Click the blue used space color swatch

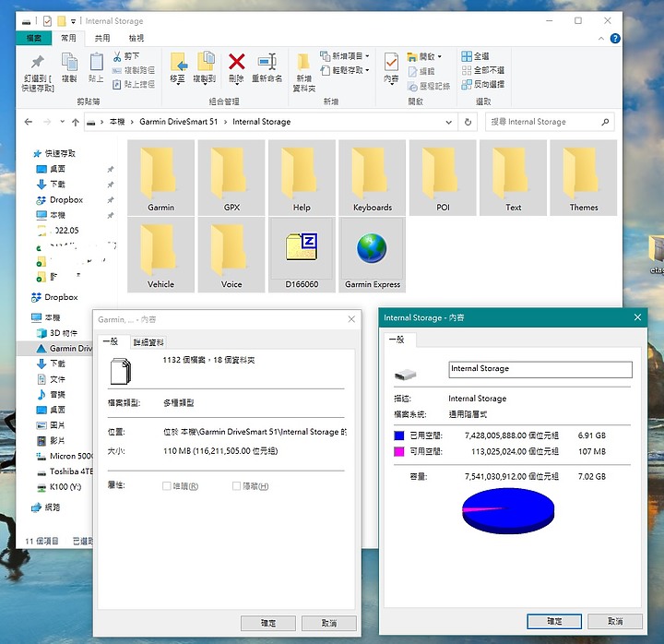399,435
